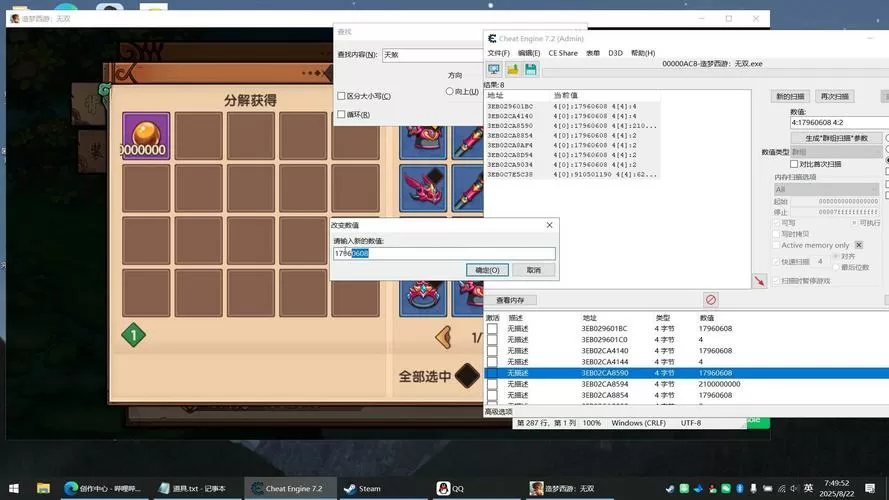Click the UTF-8 status bar entry
889x500 pixels.
691,423
